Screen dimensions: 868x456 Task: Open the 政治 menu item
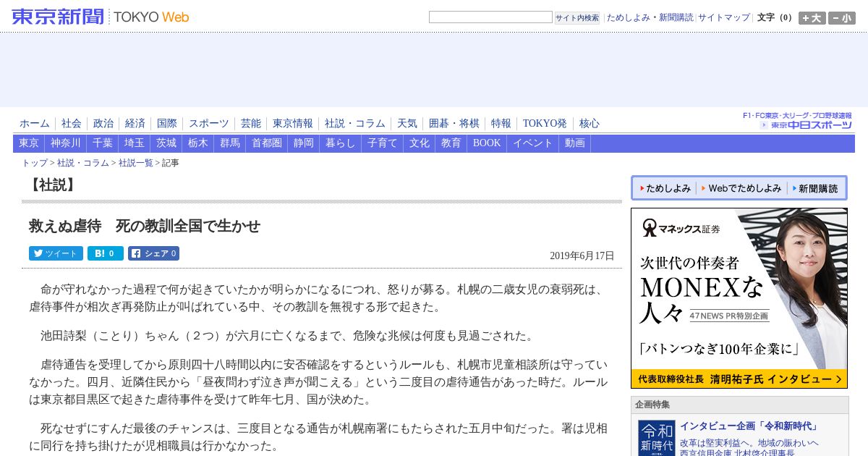point(103,124)
